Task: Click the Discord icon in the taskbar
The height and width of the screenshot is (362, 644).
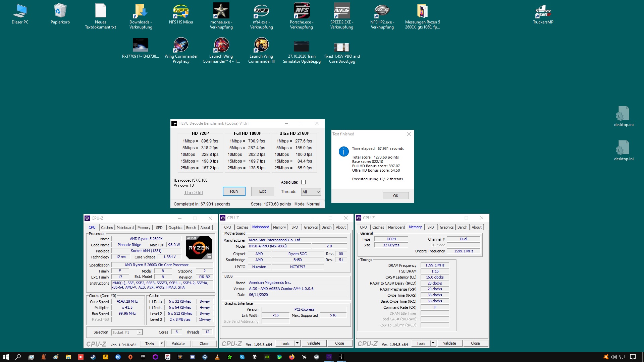Action: click(192, 357)
